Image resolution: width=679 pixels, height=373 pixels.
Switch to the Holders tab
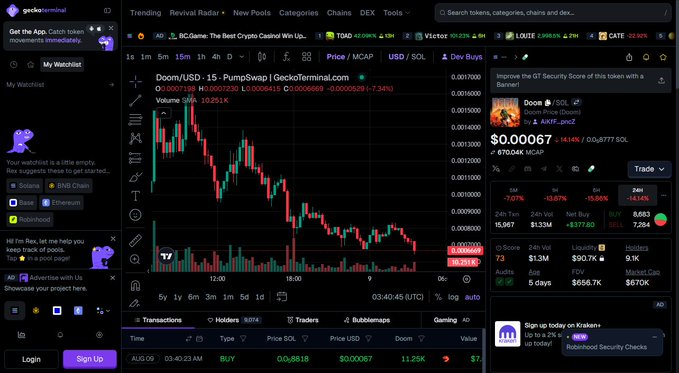(x=234, y=320)
